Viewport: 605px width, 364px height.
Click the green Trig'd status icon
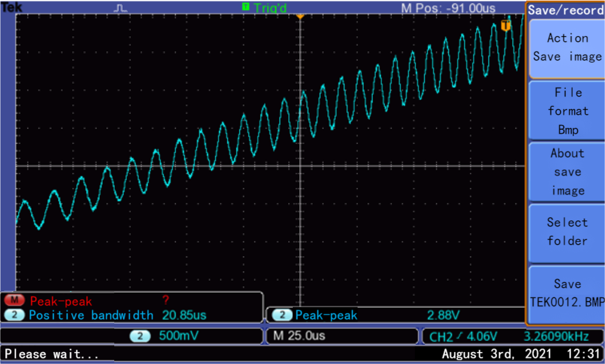(x=246, y=7)
